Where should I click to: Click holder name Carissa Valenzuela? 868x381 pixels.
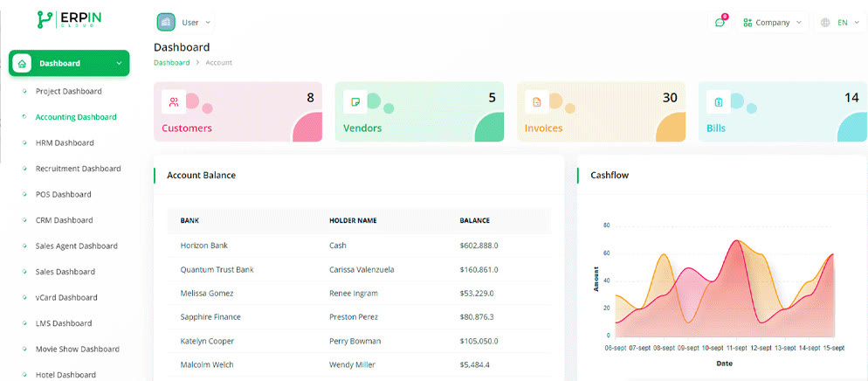pos(362,270)
